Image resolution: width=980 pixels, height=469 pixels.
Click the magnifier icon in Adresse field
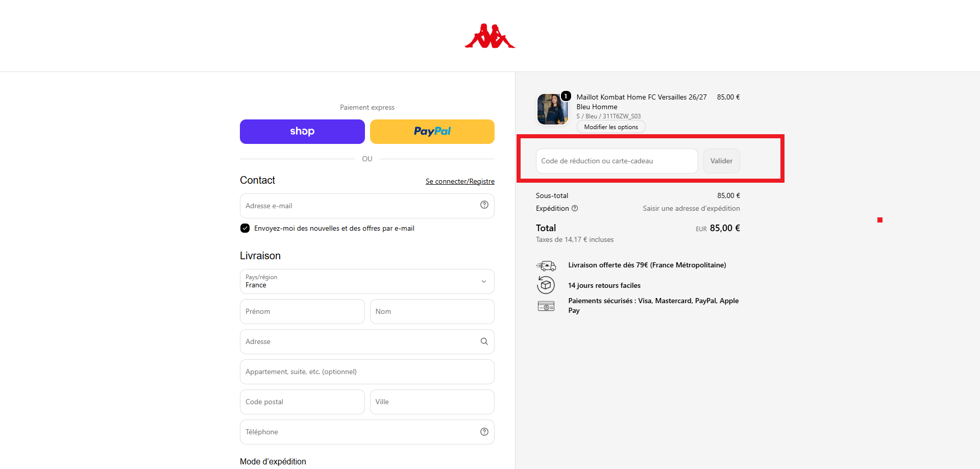tap(484, 341)
